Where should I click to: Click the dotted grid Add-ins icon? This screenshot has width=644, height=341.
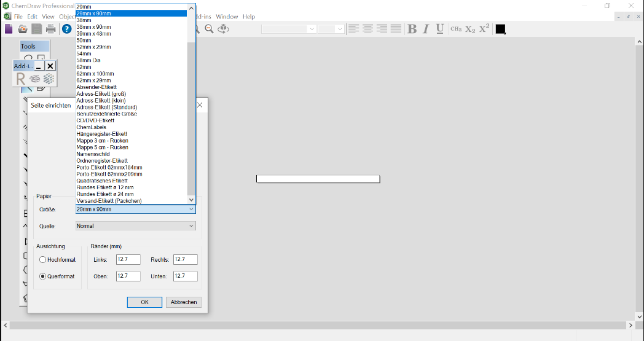(49, 79)
